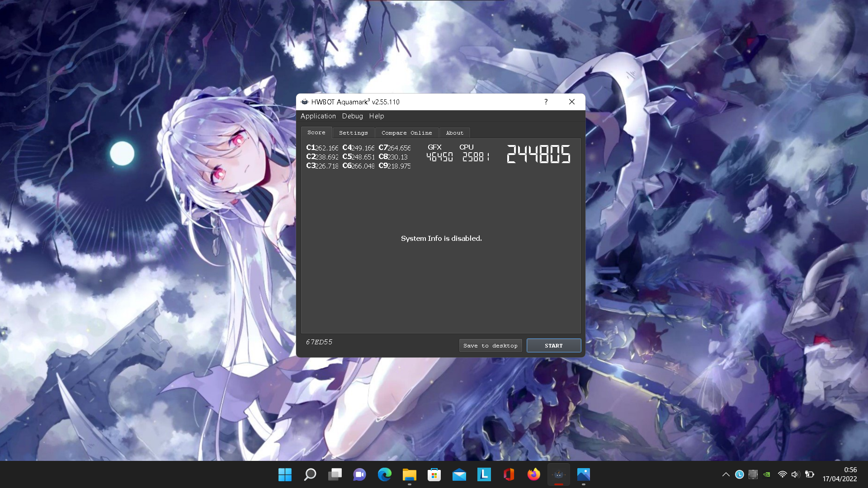Image resolution: width=868 pixels, height=488 pixels.
Task: Open Task View on the taskbar
Action: click(335, 474)
